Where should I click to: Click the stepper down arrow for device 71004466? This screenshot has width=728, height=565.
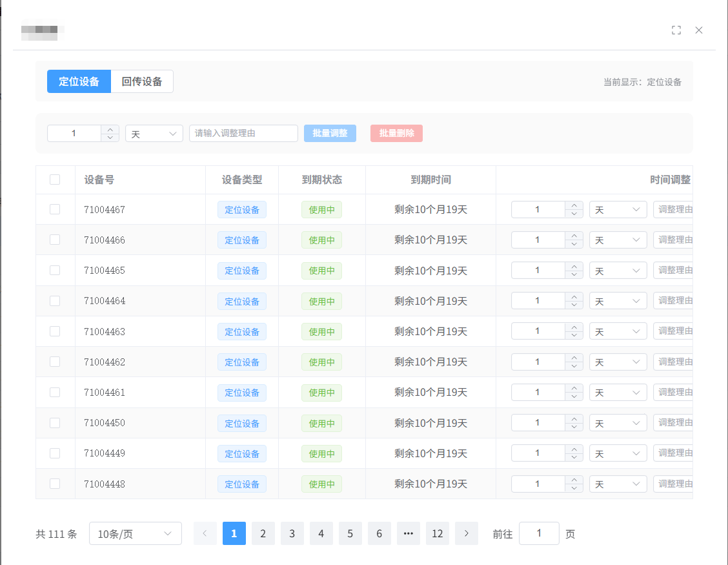click(x=573, y=243)
